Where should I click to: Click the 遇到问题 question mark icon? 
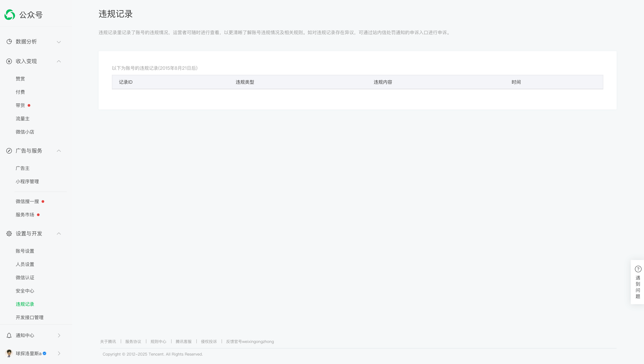pos(638,269)
